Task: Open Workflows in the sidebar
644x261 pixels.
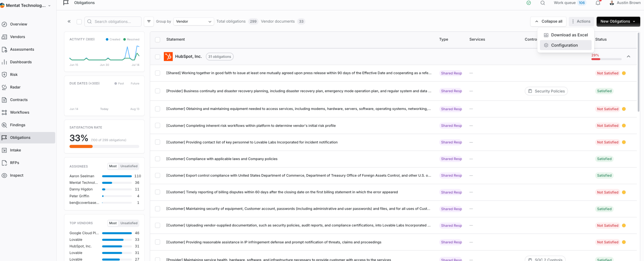Action: [19, 112]
